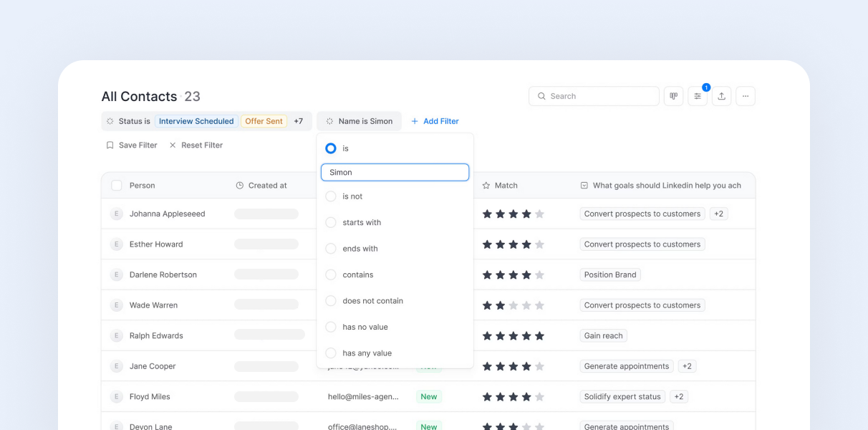Viewport: 868px width, 430px height.
Task: Click the bookmark icon beside Save Filter
Action: (x=110, y=145)
